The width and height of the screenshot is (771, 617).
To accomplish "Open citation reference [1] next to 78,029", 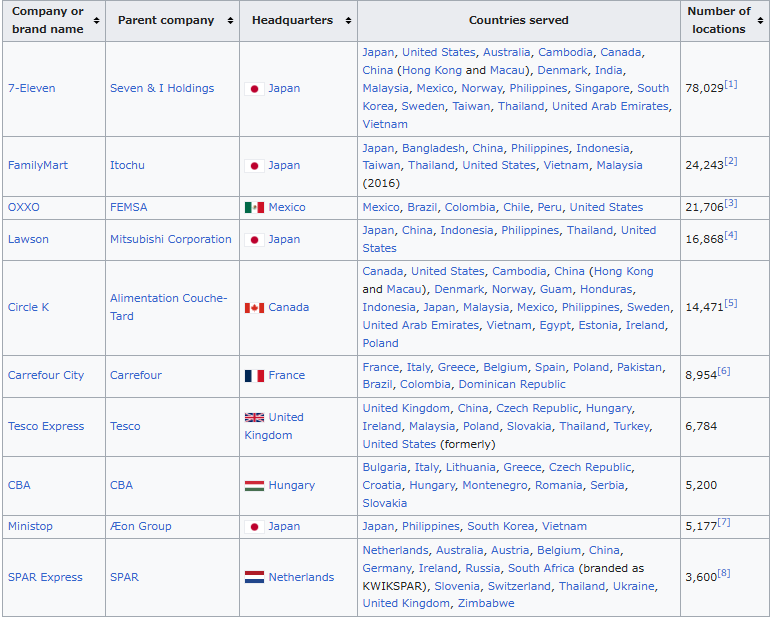I will [731, 85].
